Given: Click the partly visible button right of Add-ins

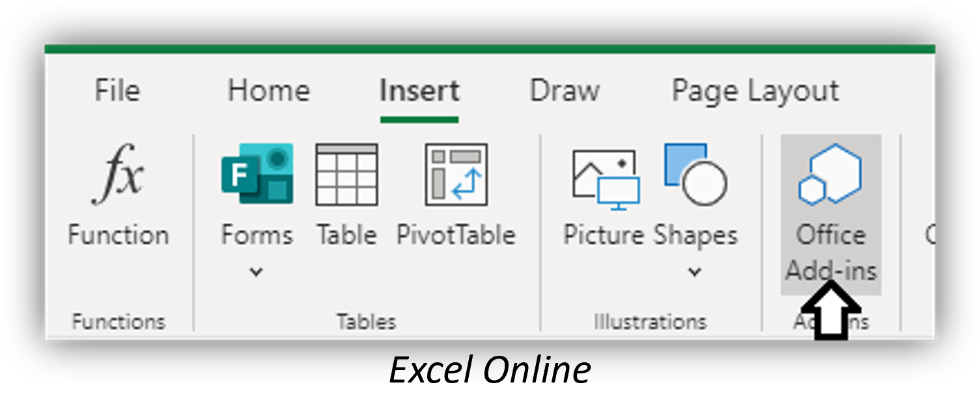Looking at the screenshot, I should click(930, 235).
